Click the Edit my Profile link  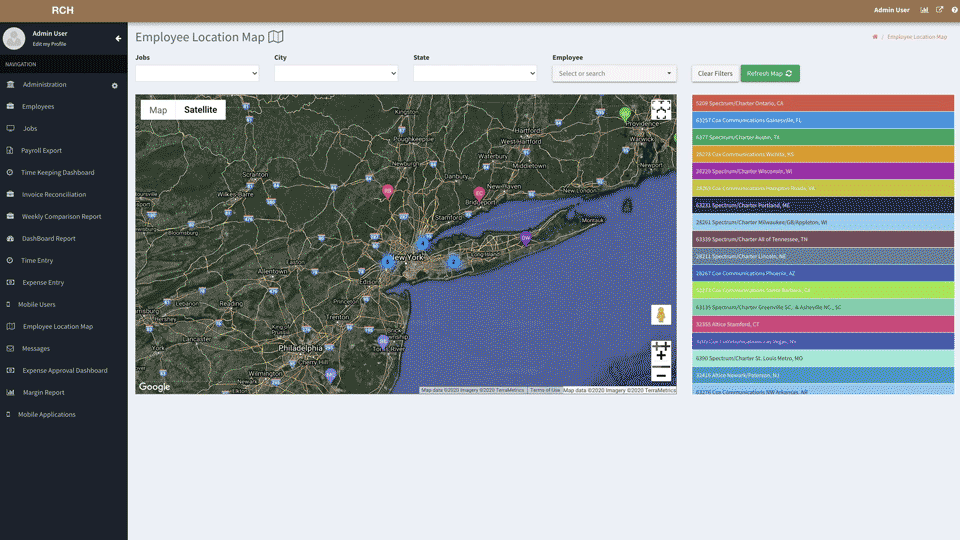click(50, 44)
